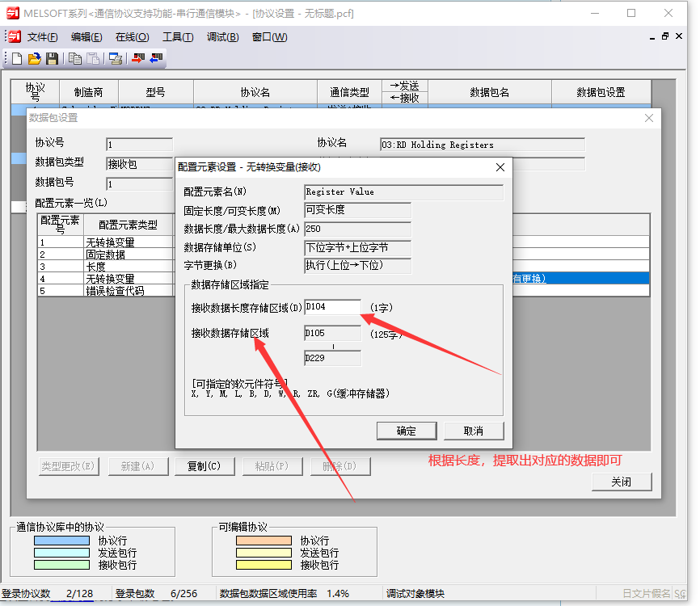Open the 文件(F) menu
The image size is (700, 606).
pyautogui.click(x=42, y=37)
